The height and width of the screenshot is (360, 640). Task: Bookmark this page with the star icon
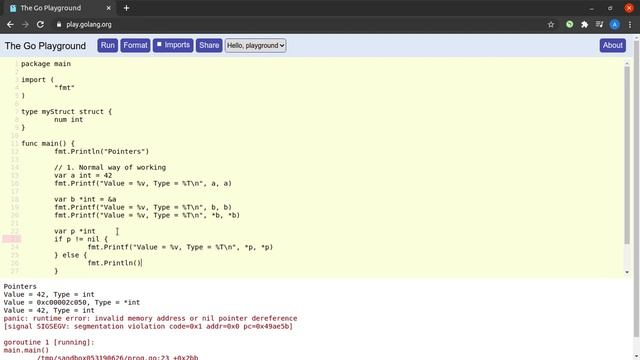point(551,24)
